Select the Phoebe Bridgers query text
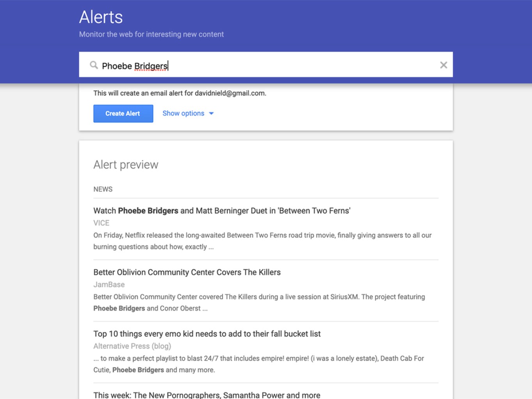Image resolution: width=532 pixels, height=399 pixels. tap(135, 66)
